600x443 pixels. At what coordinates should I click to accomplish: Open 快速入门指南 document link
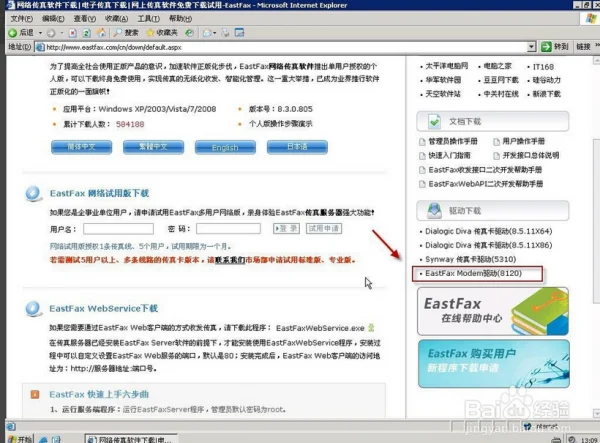coord(449,155)
